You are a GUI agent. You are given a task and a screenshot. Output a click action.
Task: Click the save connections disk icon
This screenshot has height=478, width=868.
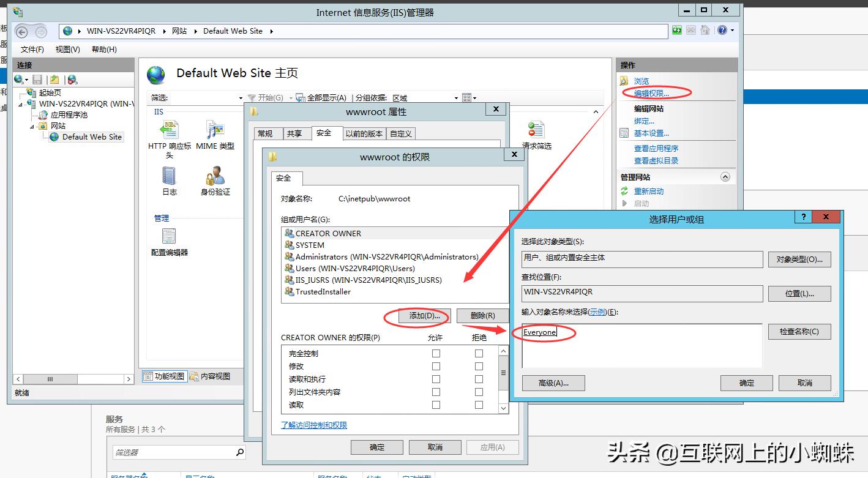click(37, 80)
